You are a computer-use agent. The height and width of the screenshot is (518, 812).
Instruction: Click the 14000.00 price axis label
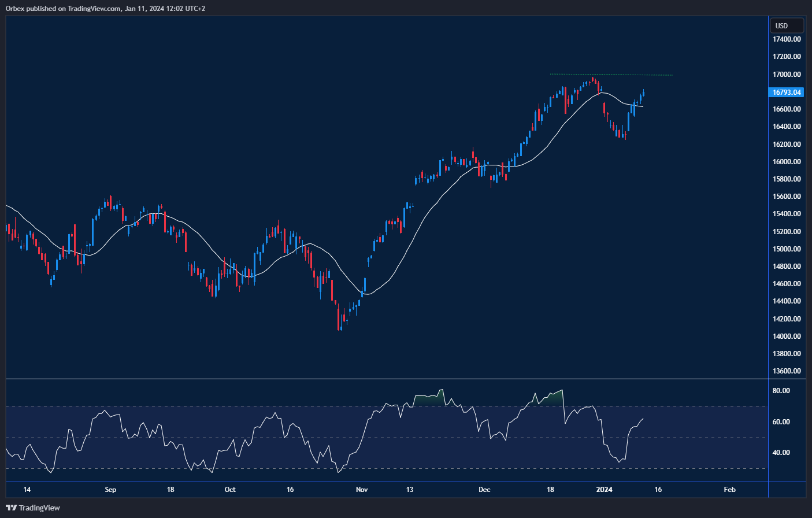tap(787, 336)
